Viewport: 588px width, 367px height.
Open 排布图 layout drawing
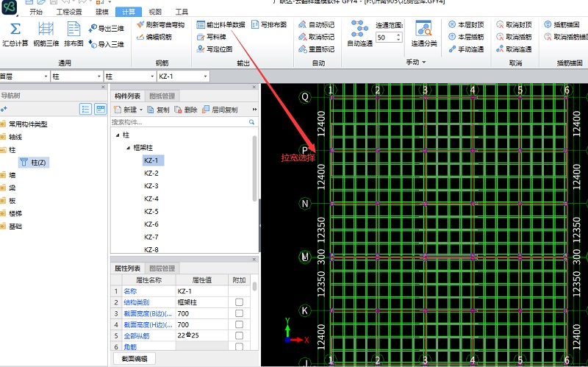pos(73,34)
